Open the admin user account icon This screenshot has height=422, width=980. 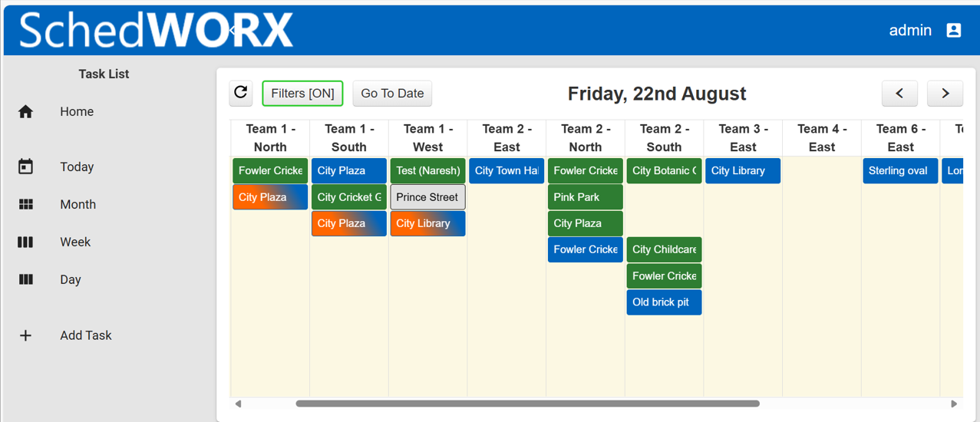[954, 30]
